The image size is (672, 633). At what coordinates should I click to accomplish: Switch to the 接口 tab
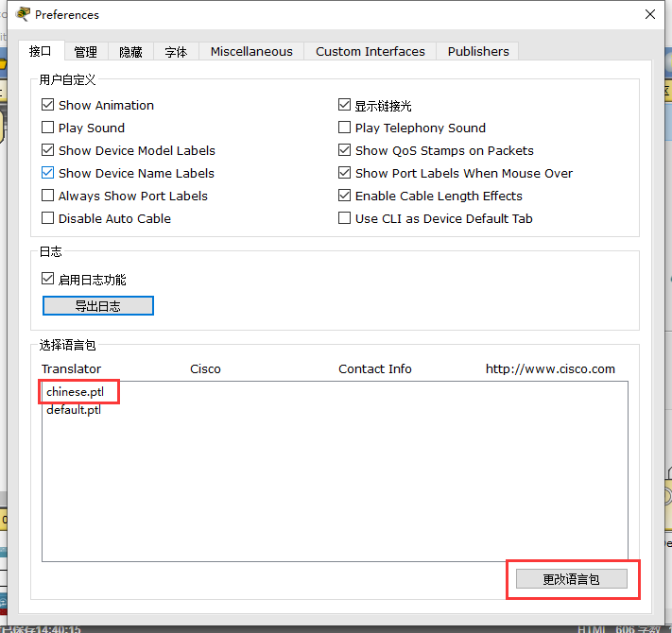coord(42,51)
